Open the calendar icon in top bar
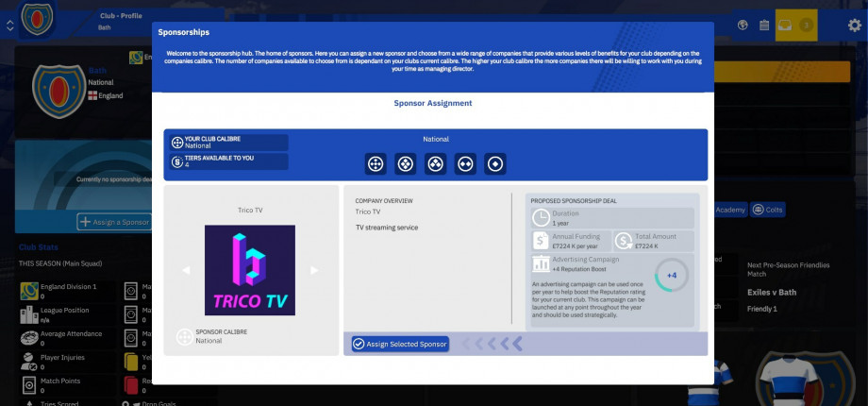This screenshot has width=868, height=406. pos(764,25)
